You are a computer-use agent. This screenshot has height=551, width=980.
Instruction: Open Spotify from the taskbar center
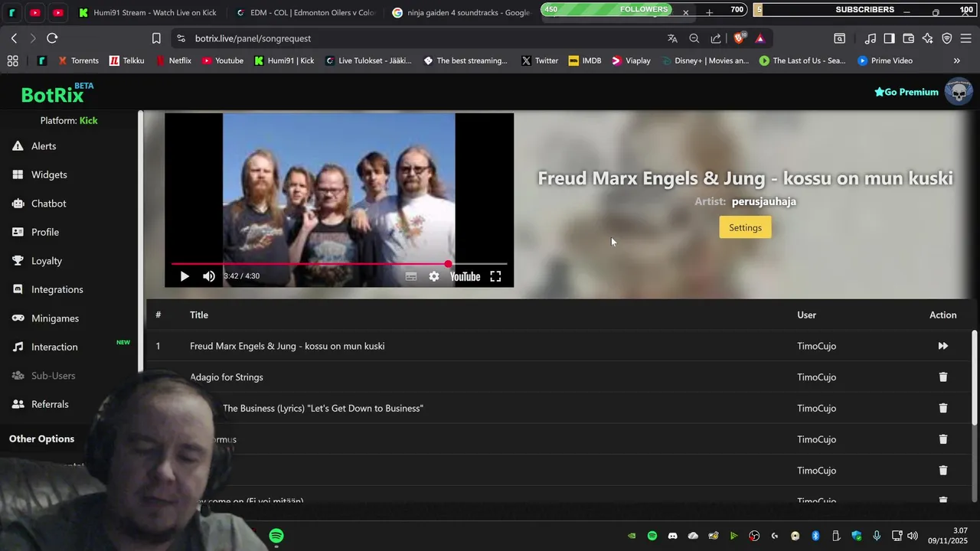click(276, 536)
